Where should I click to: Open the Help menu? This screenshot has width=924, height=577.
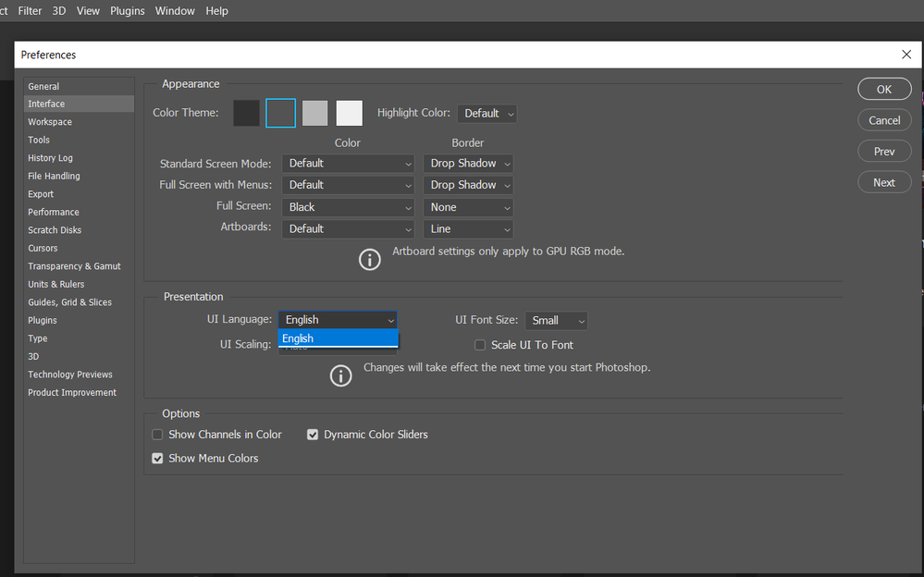216,10
